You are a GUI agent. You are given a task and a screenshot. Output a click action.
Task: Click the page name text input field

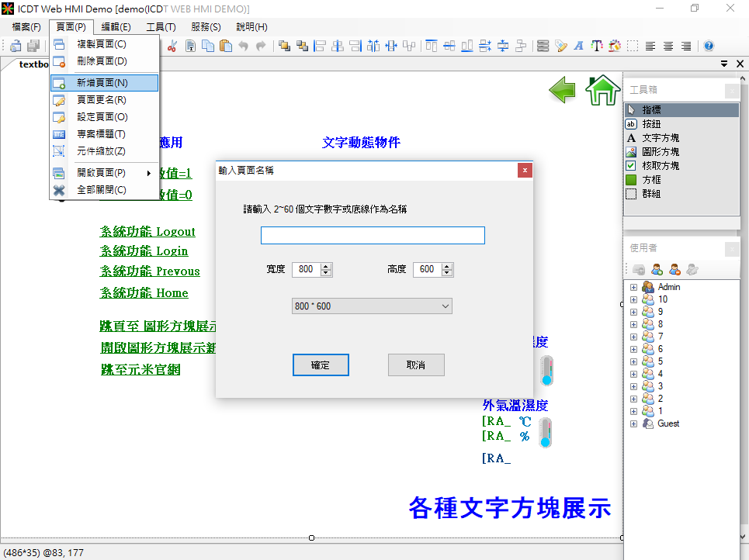[373, 236]
